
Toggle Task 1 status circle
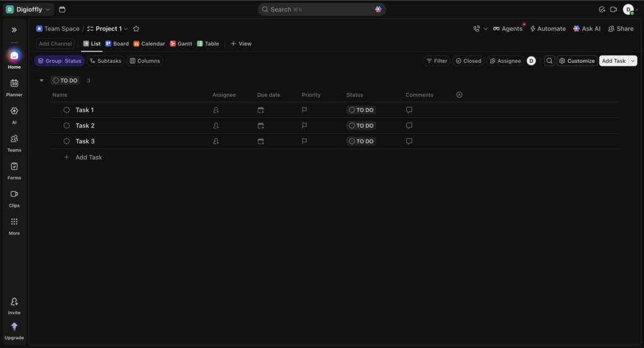pos(67,110)
